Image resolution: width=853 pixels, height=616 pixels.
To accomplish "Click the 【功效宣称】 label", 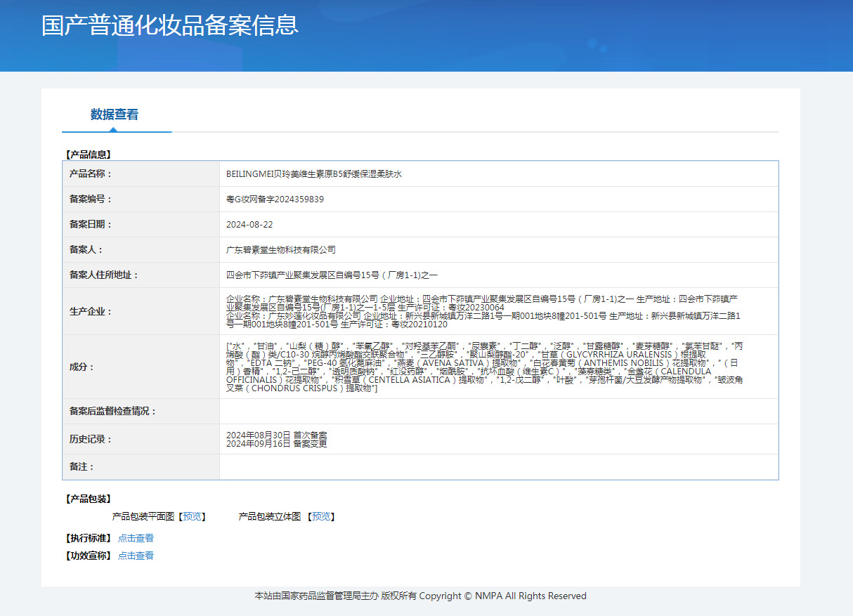I will click(88, 556).
